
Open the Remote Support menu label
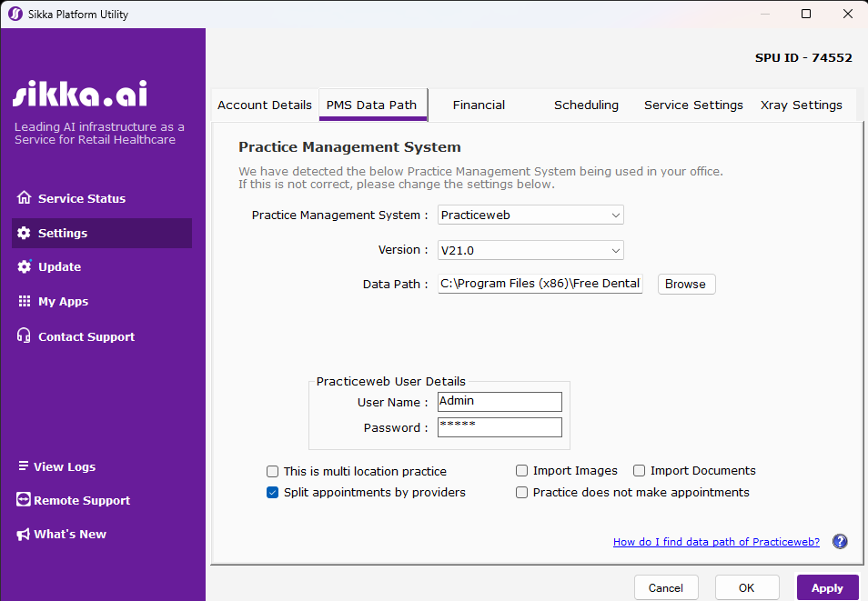coord(82,500)
